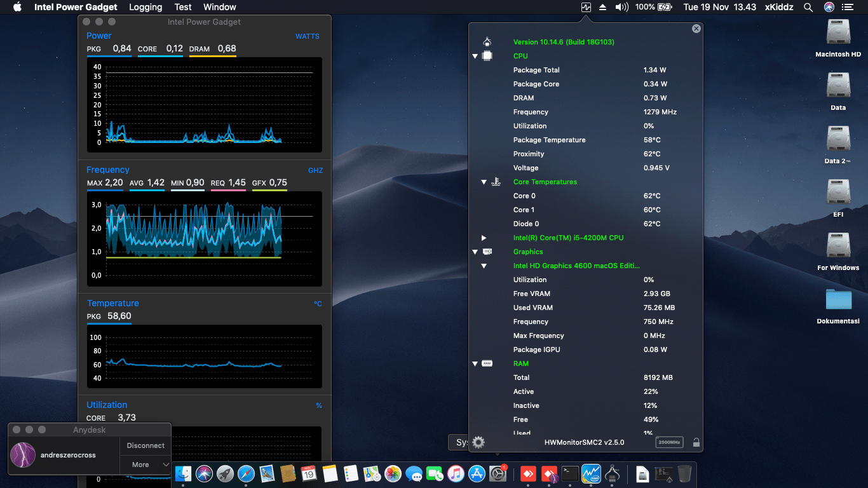Viewport: 868px width, 488px height.
Task: Click the HWMonitor icon in menu bar
Action: (x=586, y=7)
